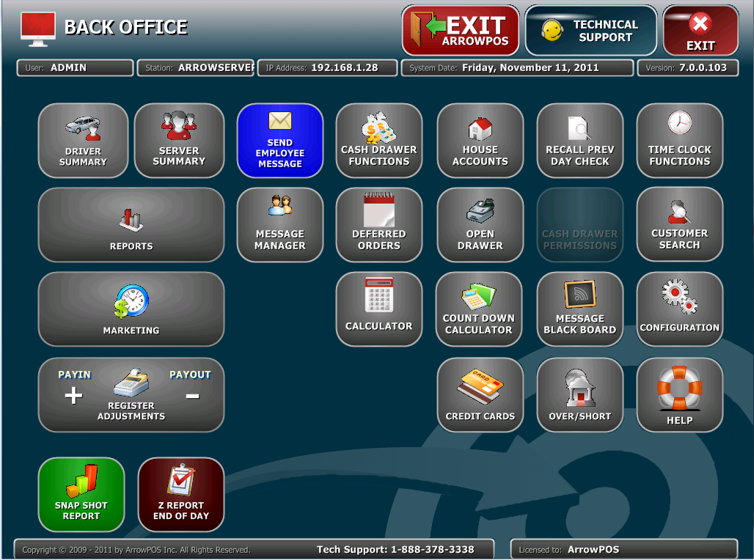This screenshot has width=754, height=560.
Task: Open Credit Cards functions
Action: (480, 394)
